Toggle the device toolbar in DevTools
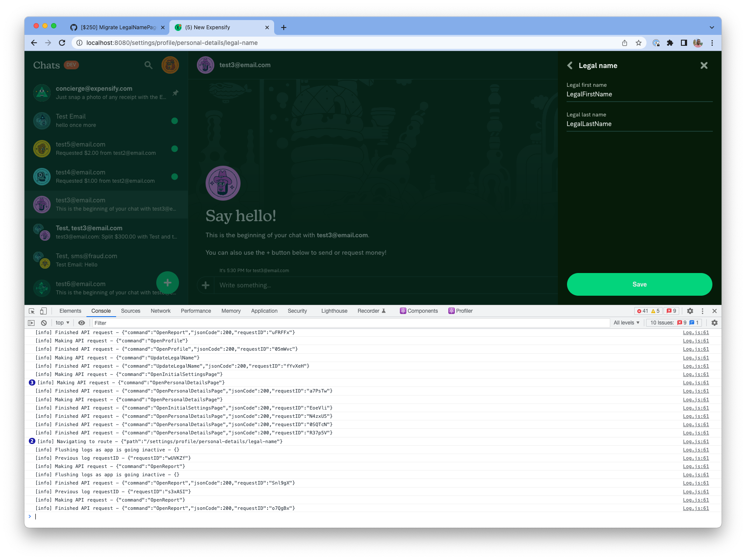 (x=43, y=311)
